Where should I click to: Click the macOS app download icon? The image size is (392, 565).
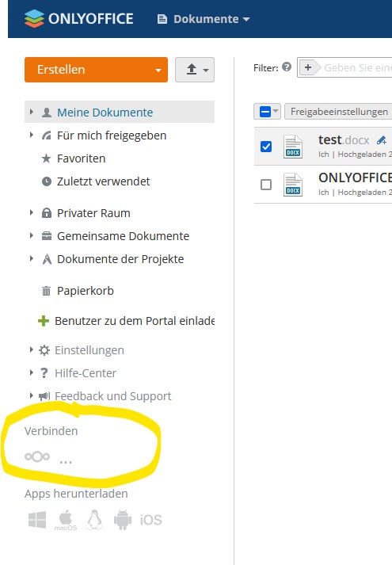point(66,521)
